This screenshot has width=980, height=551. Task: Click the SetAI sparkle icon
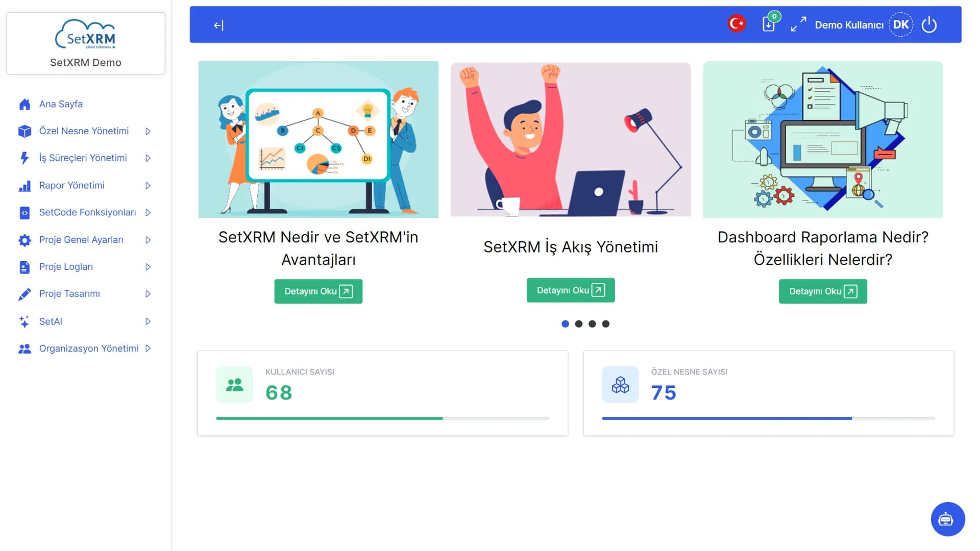(x=24, y=321)
